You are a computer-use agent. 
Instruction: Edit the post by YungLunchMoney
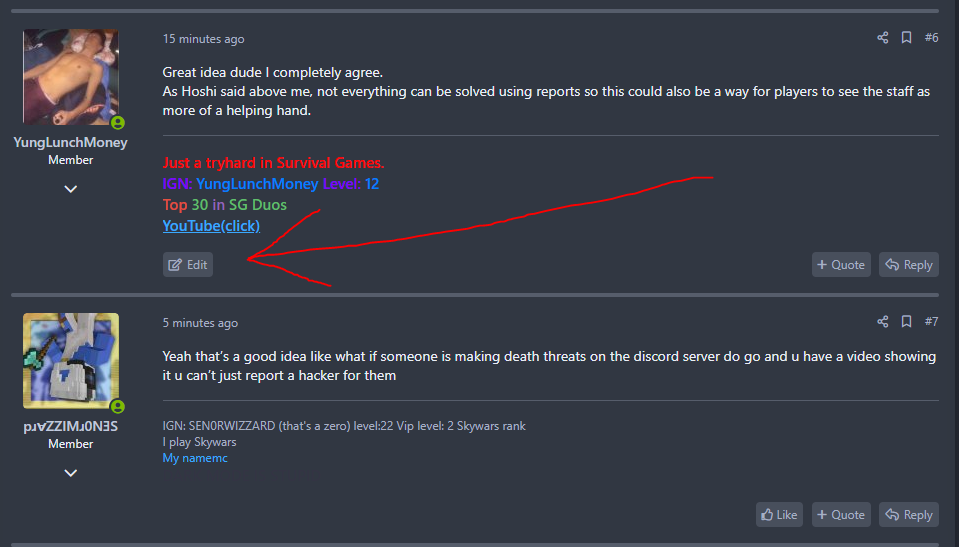coord(188,265)
